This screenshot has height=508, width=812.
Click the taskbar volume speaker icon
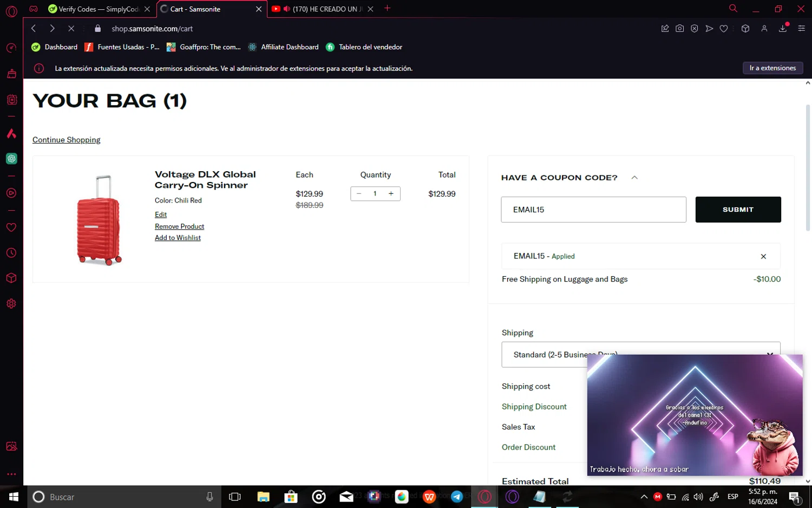point(698,497)
